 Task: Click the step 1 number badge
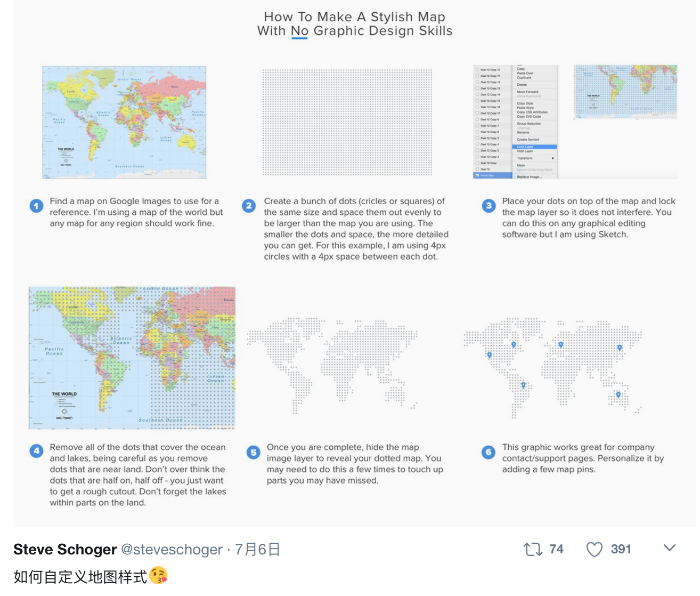[36, 206]
